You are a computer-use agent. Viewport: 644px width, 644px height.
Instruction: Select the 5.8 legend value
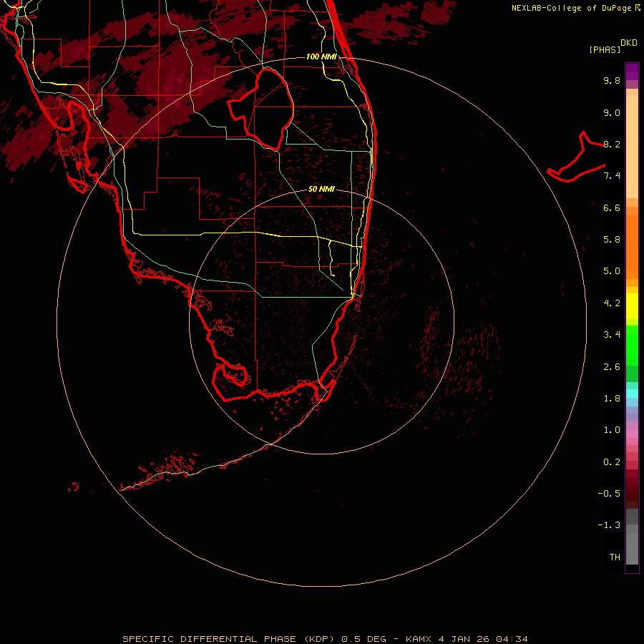click(612, 240)
